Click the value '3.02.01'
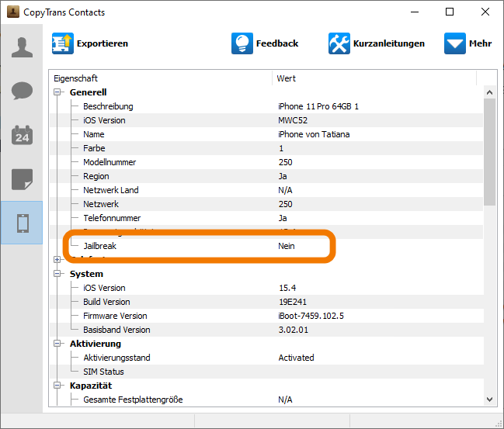504x429 pixels. (x=293, y=330)
